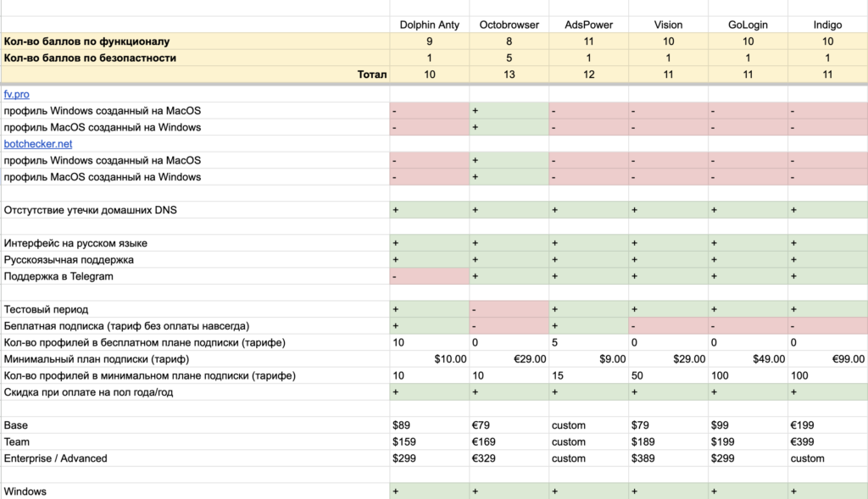This screenshot has width=868, height=499.
Task: Click the 'Тестовый период' row label
Action: [46, 310]
